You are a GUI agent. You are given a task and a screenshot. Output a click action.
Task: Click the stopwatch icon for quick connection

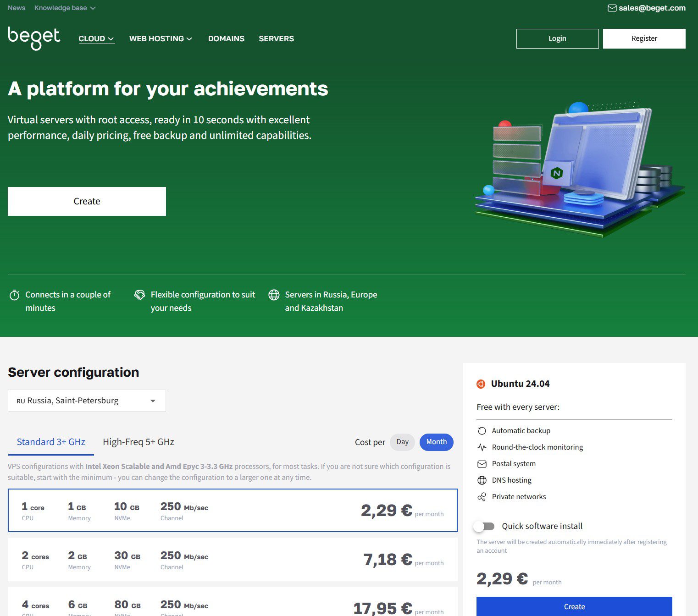coord(14,295)
